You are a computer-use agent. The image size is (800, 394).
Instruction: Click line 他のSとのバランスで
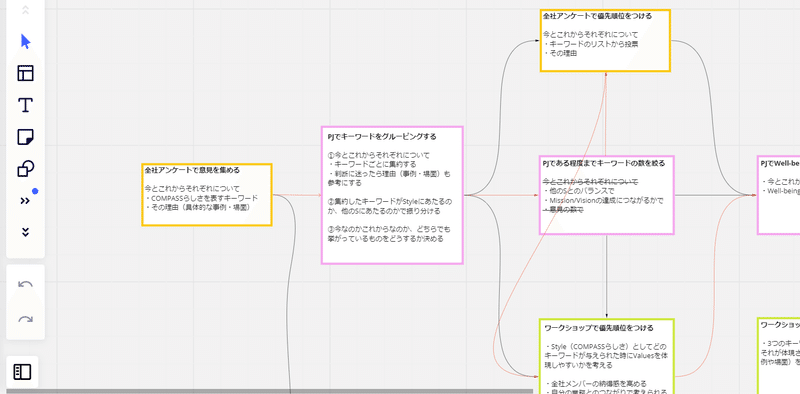tap(579, 191)
